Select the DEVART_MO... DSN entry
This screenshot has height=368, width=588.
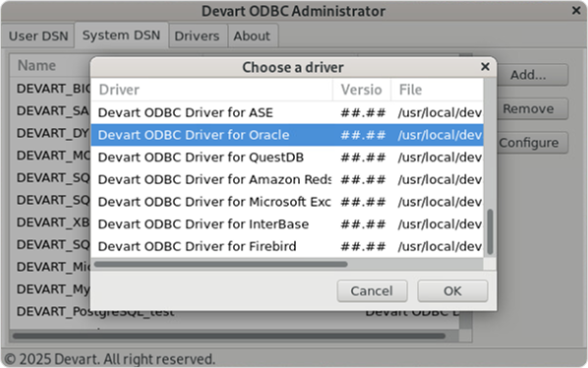click(x=53, y=155)
